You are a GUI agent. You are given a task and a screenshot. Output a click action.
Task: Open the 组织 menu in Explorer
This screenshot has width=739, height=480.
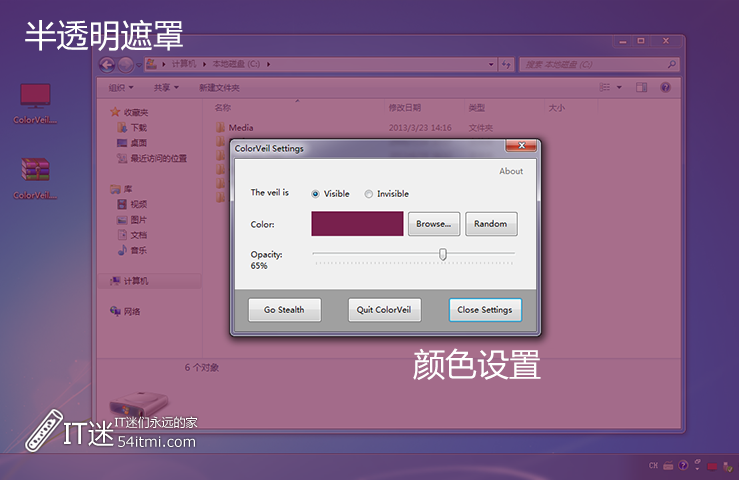[121, 88]
